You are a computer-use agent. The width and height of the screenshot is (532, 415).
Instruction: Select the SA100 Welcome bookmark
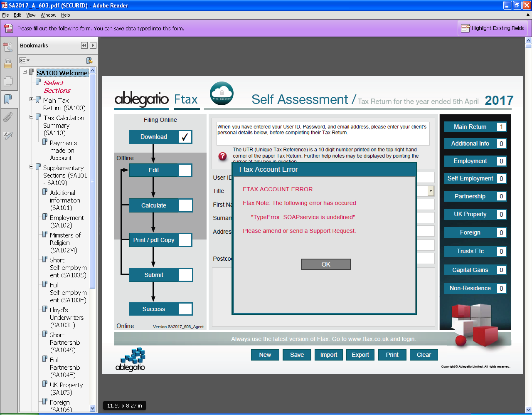coord(62,73)
